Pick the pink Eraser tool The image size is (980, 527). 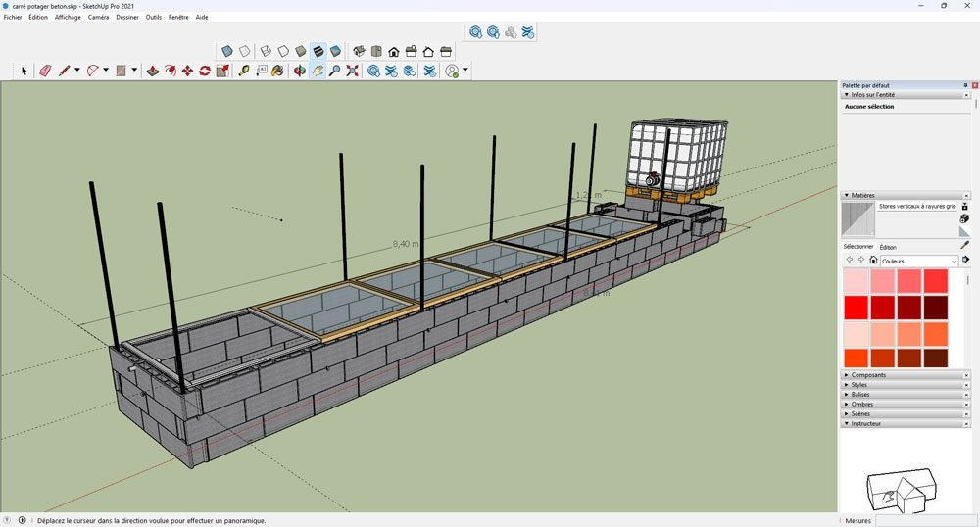(x=46, y=71)
